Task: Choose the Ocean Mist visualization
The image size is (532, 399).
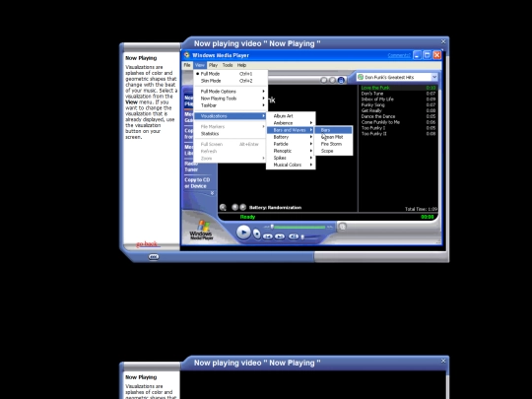Action: (334, 137)
